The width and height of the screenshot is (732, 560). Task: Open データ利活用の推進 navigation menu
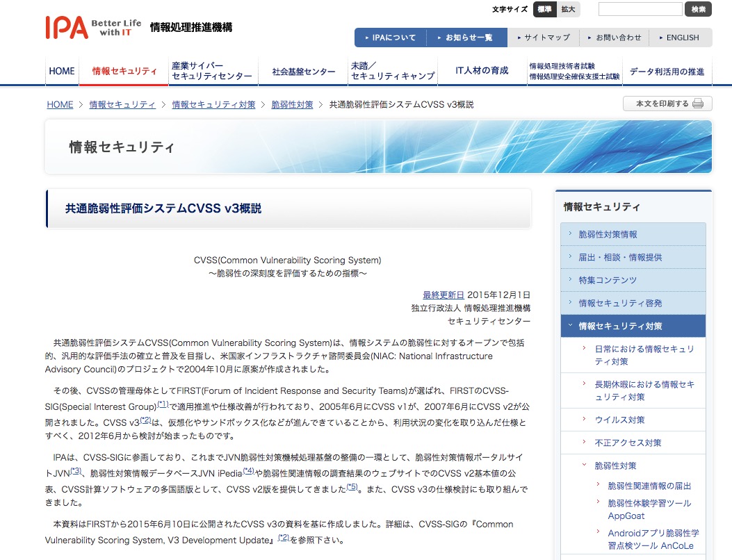tap(667, 72)
